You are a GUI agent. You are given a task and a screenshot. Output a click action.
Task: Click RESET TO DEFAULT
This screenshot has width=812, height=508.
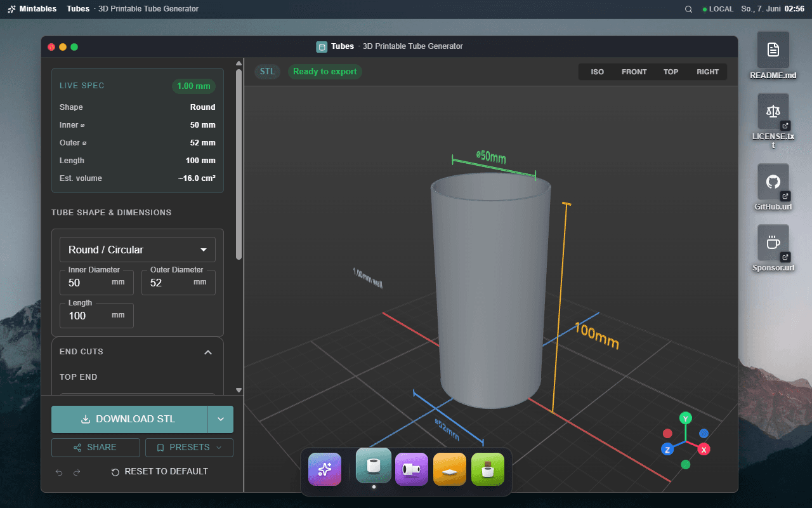point(159,472)
